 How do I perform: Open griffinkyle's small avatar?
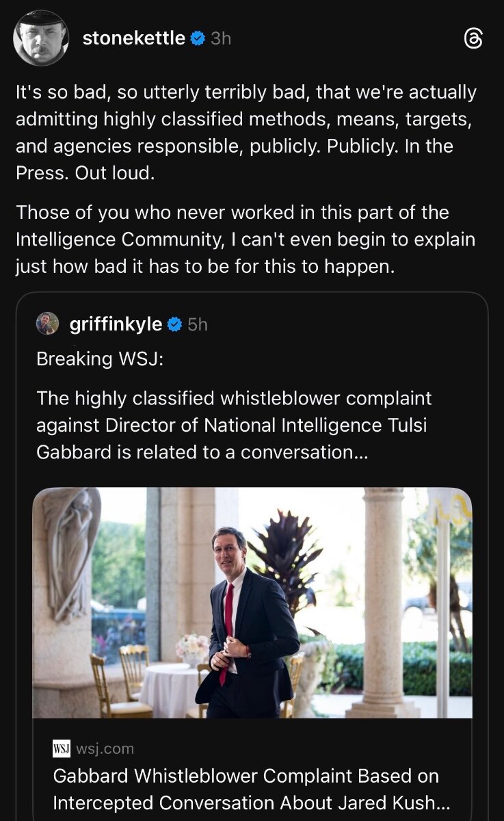47,324
